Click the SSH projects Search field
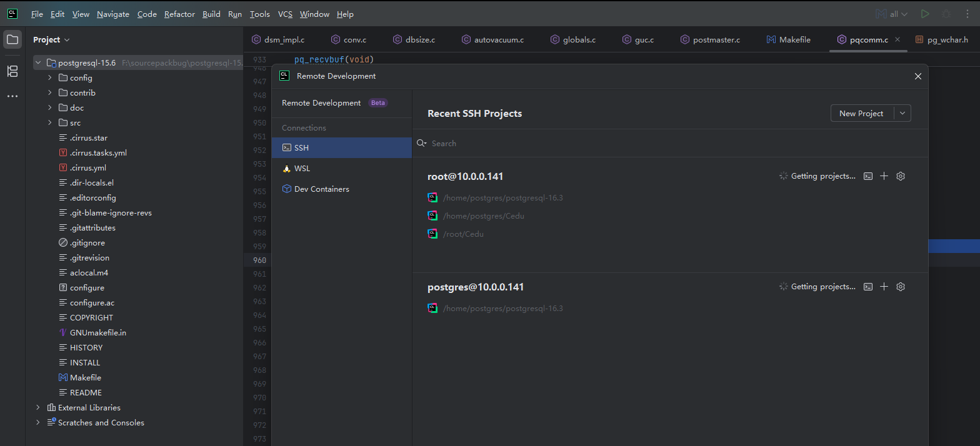 (670, 143)
